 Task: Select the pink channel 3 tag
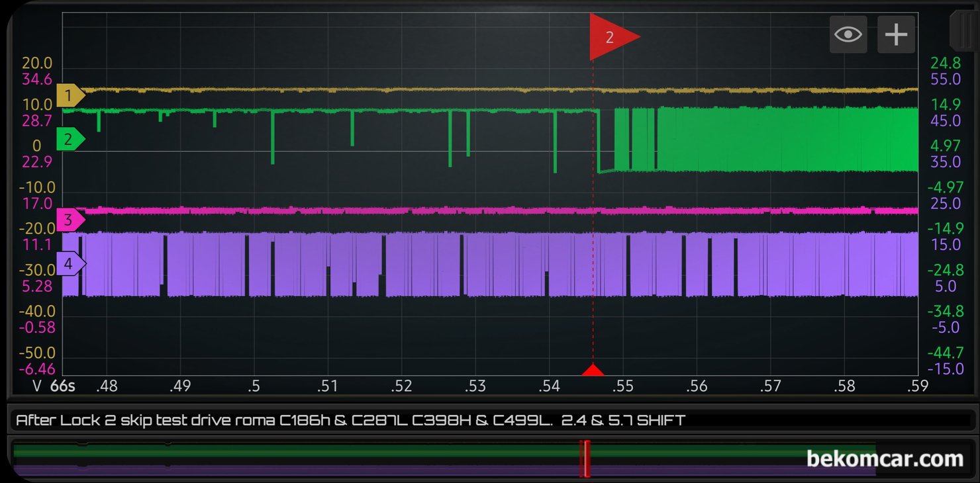tap(70, 220)
